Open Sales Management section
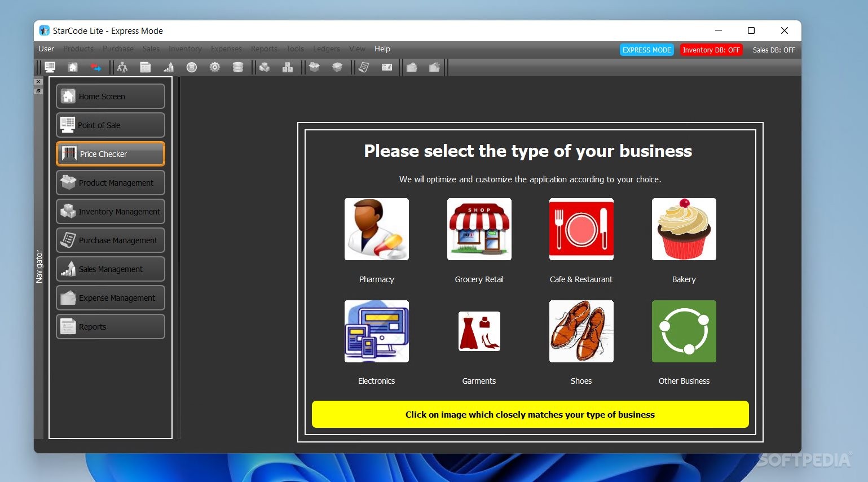Image resolution: width=868 pixels, height=482 pixels. (x=111, y=269)
